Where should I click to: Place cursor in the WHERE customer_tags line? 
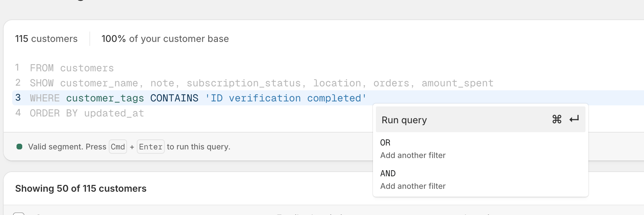point(327,98)
